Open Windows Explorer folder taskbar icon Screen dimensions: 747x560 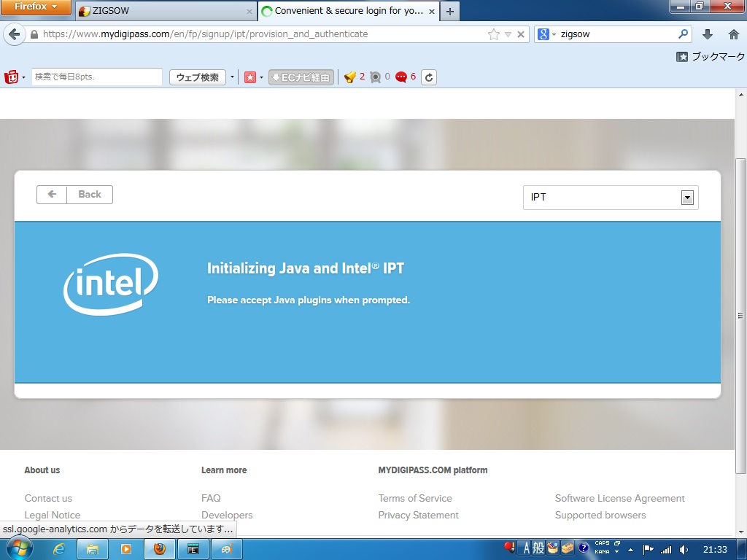point(93,550)
